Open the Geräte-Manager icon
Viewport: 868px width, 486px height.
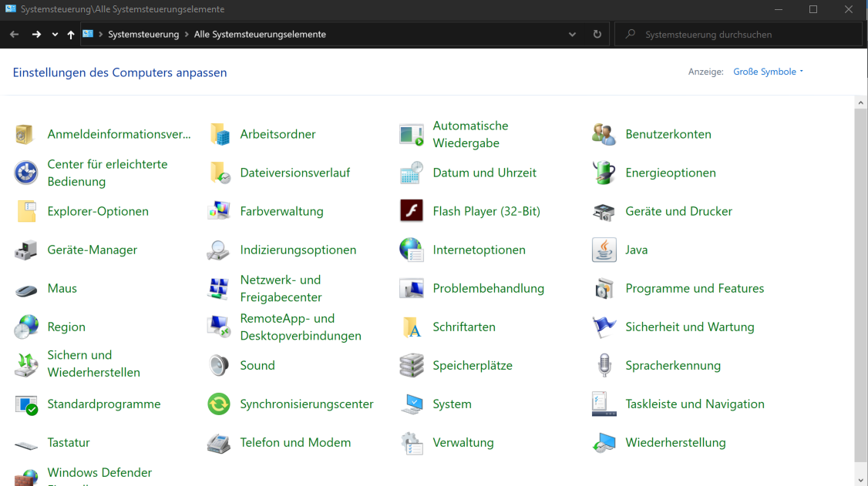(25, 250)
